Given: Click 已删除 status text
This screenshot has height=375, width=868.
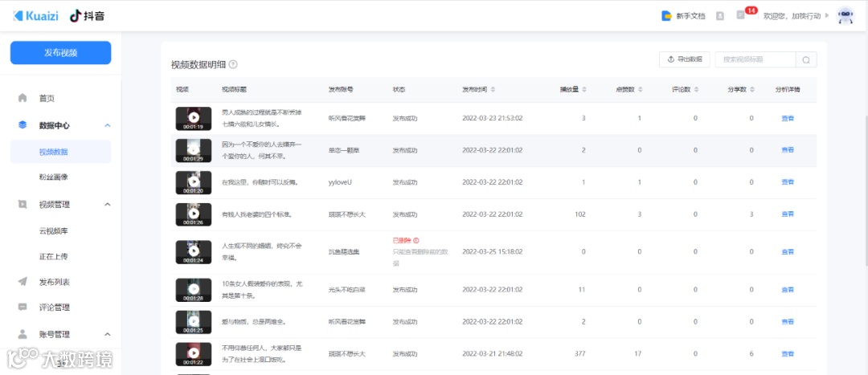Looking at the screenshot, I should tap(401, 241).
